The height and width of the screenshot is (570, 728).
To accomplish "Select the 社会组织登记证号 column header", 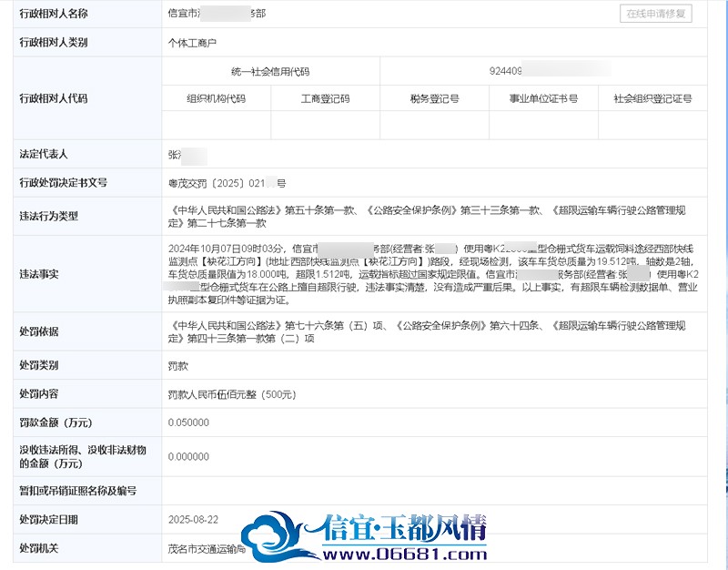I will [652, 98].
